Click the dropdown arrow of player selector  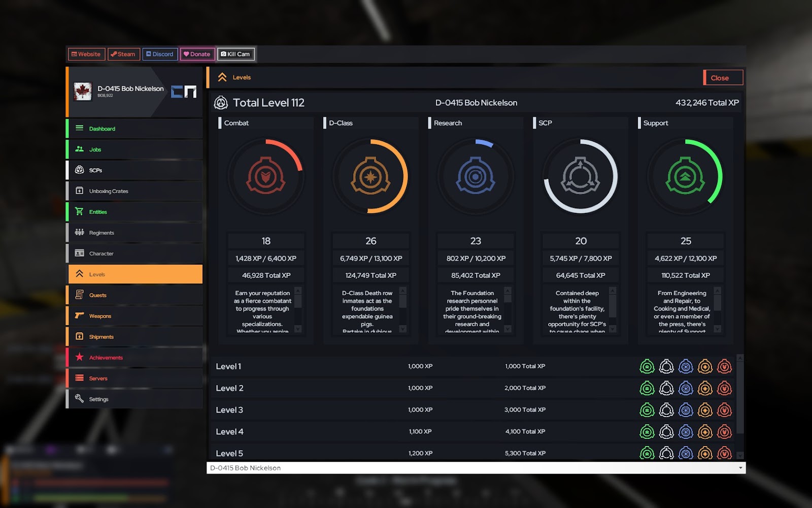[740, 468]
